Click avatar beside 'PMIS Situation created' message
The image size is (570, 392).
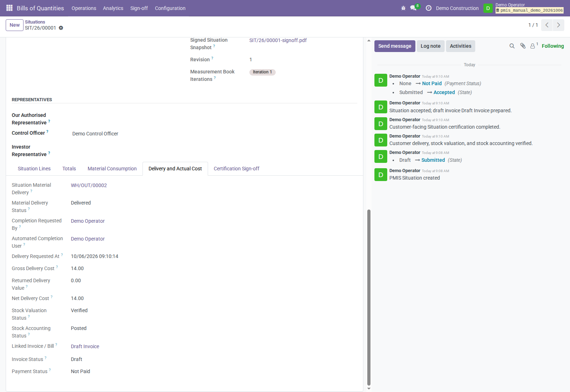(381, 175)
